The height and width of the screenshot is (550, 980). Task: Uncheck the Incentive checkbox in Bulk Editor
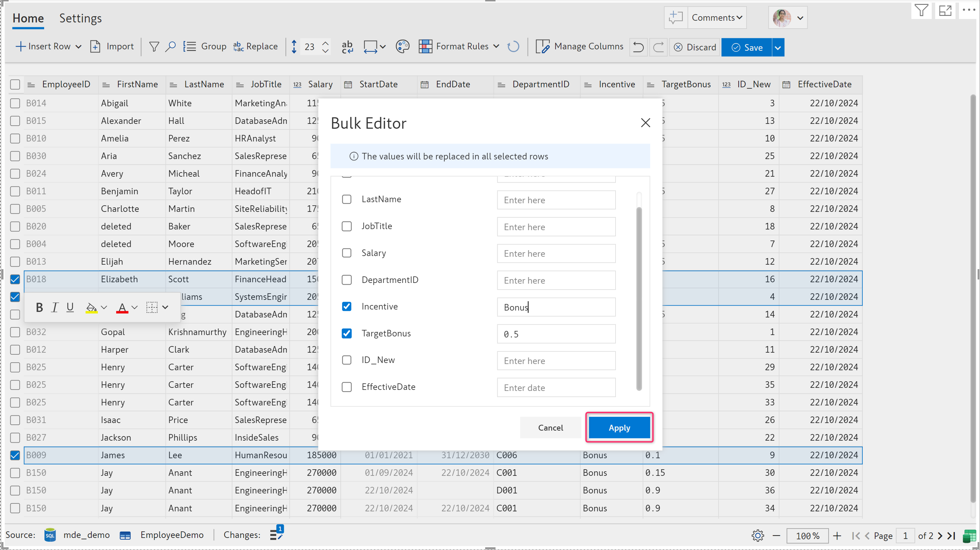pyautogui.click(x=347, y=306)
